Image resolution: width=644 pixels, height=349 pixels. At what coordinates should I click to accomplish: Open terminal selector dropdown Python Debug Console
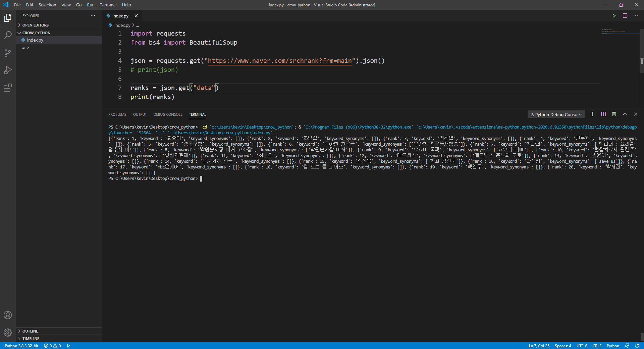pos(556,114)
